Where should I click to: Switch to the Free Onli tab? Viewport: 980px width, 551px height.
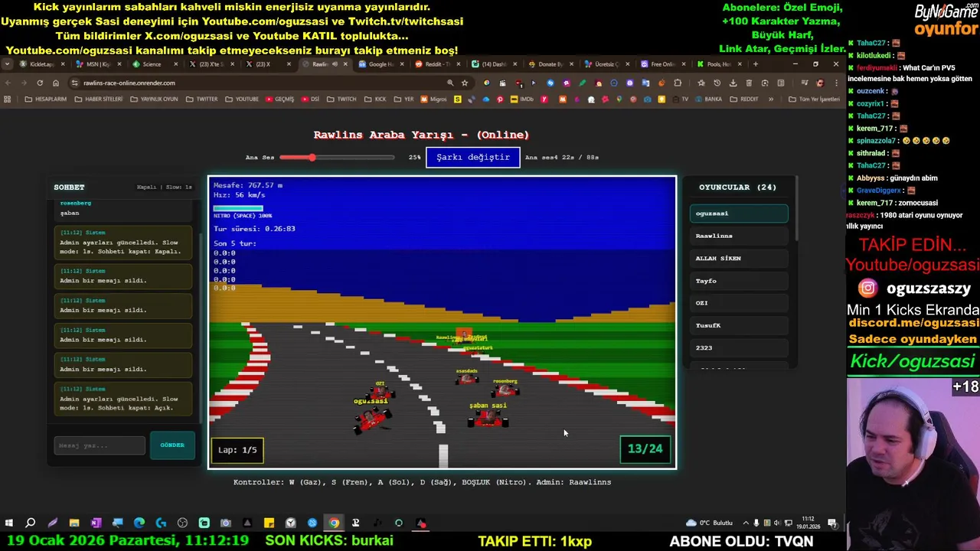[662, 64]
